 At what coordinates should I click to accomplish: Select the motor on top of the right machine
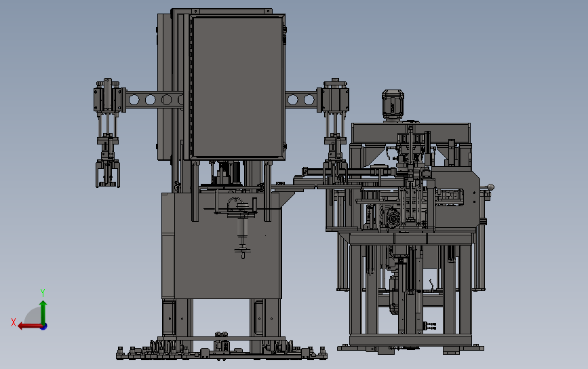click(393, 104)
